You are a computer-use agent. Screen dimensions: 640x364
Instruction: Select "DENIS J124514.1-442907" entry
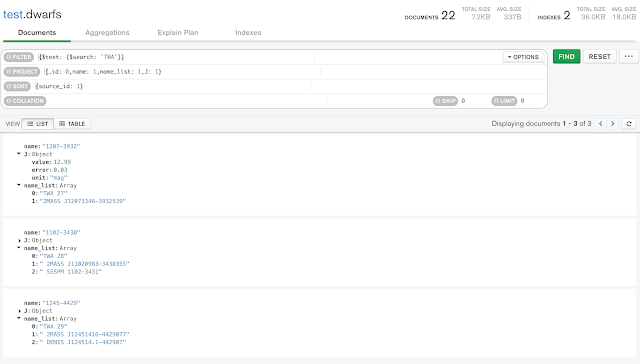83,342
